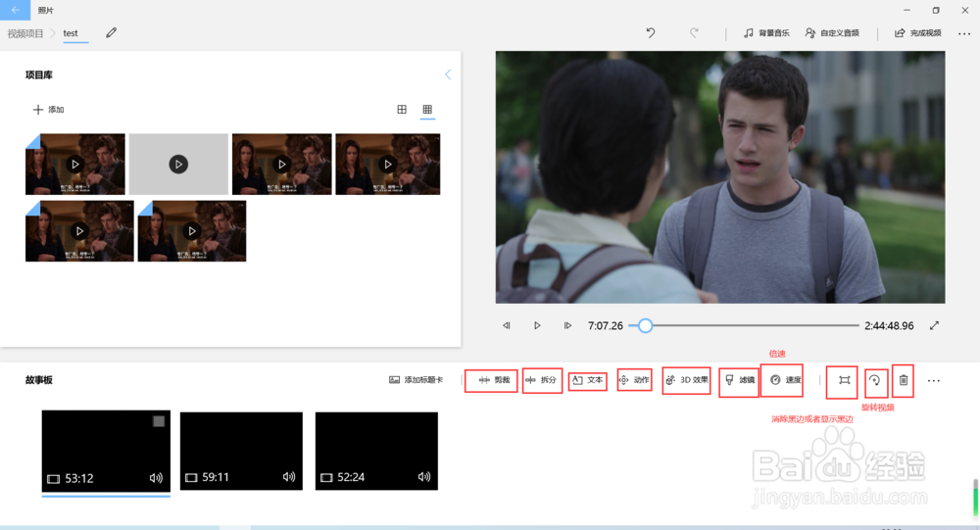Adjust volume of the 52:24 clip
The height and width of the screenshot is (530, 980).
(x=424, y=477)
